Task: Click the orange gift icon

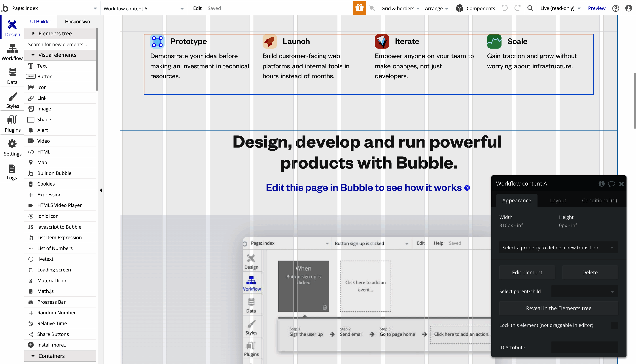Action: pos(359,8)
